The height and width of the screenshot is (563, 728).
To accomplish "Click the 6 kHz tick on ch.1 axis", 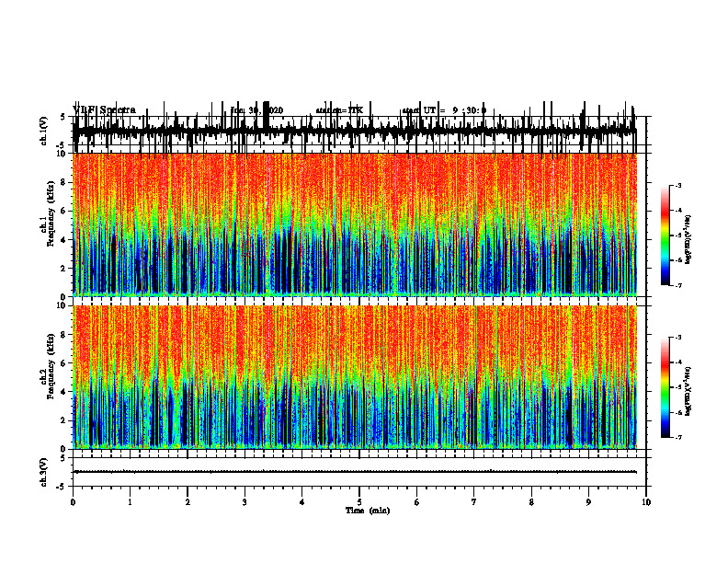I will point(64,212).
